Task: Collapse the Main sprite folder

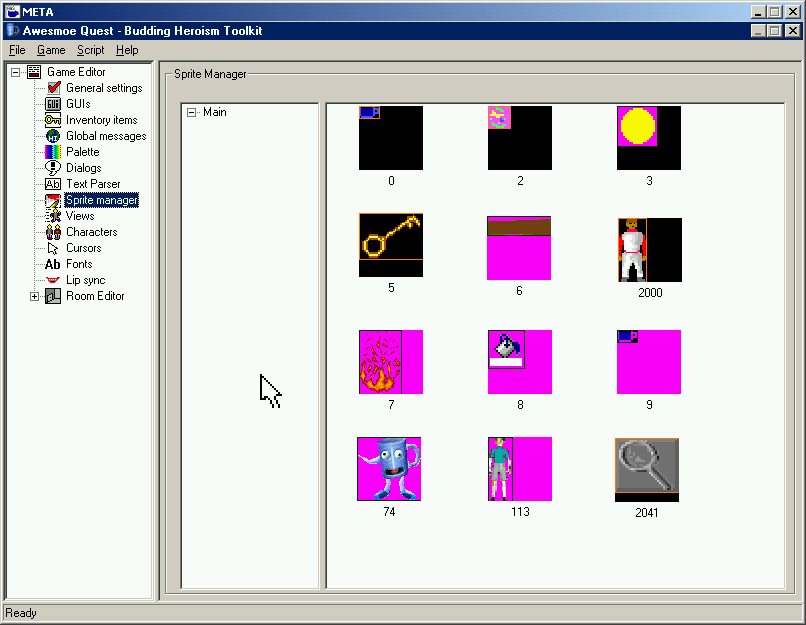Action: [191, 112]
